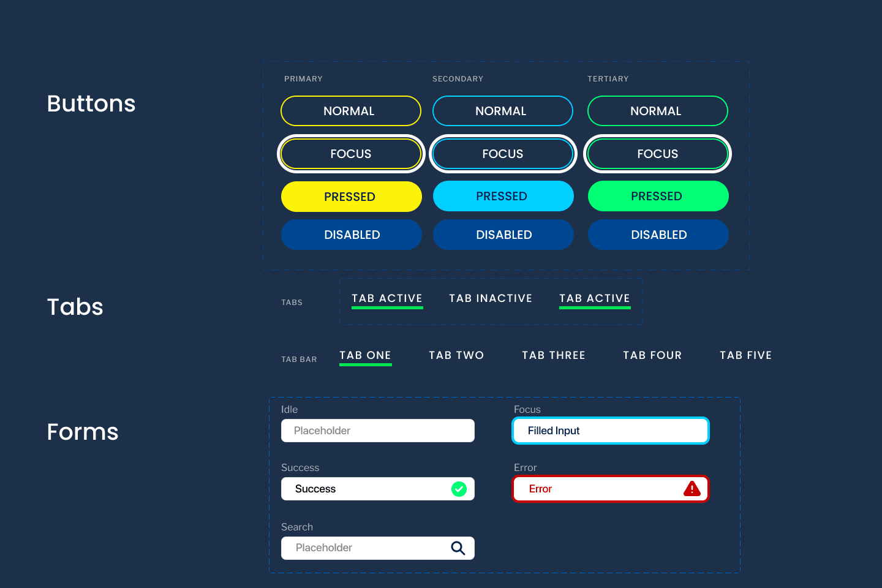Click the cyan PRESSED button
The image size is (882, 588).
click(x=502, y=196)
